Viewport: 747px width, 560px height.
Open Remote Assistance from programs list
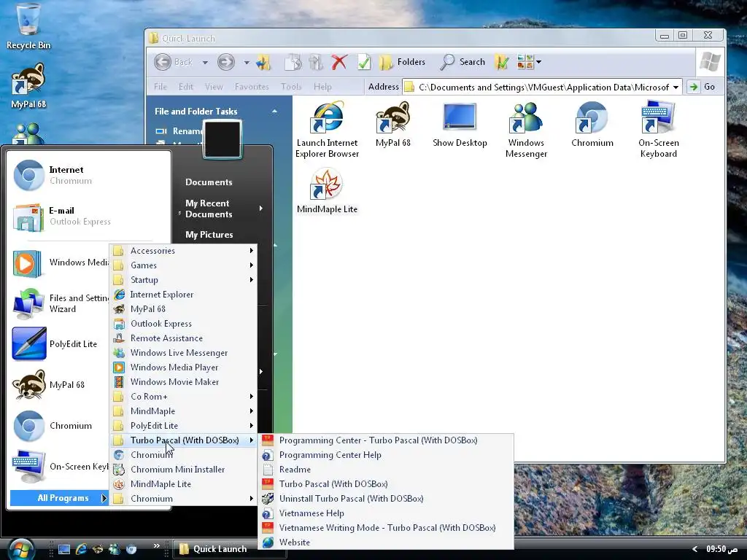point(184,338)
